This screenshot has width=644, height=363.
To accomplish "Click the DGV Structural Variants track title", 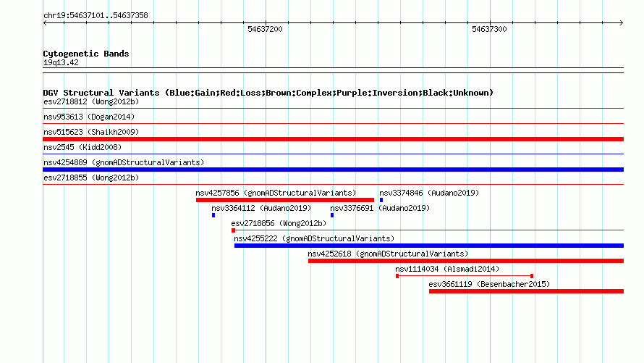I will 268,93.
